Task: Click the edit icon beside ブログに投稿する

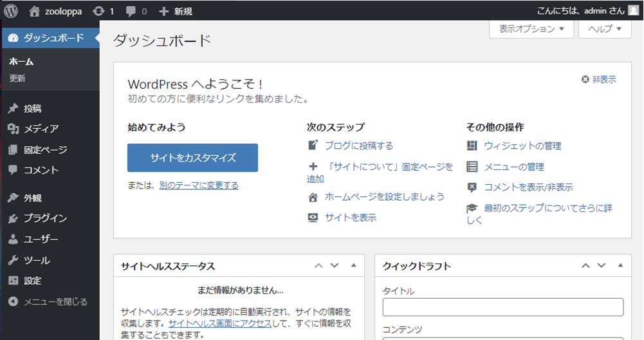Action: (x=313, y=145)
